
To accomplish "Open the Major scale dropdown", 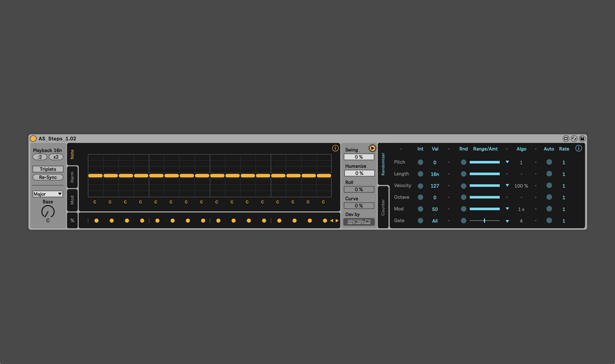I will tap(48, 194).
